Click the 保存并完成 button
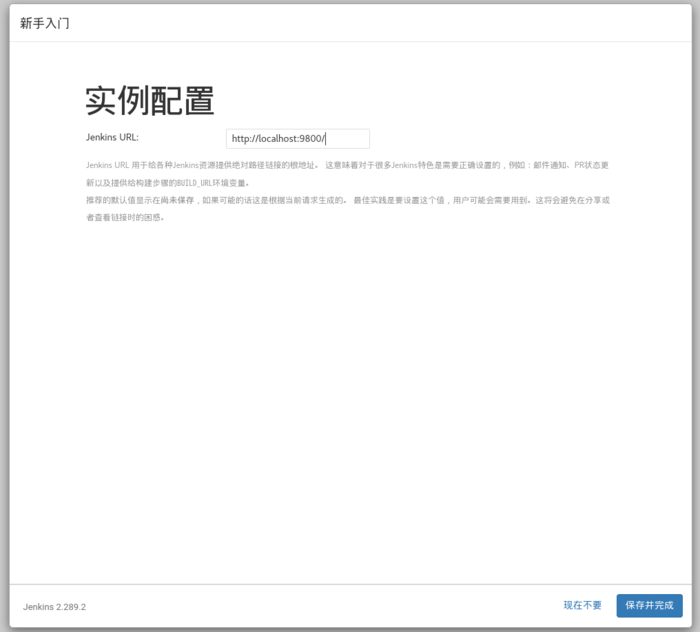This screenshot has height=632, width=700. (x=649, y=606)
